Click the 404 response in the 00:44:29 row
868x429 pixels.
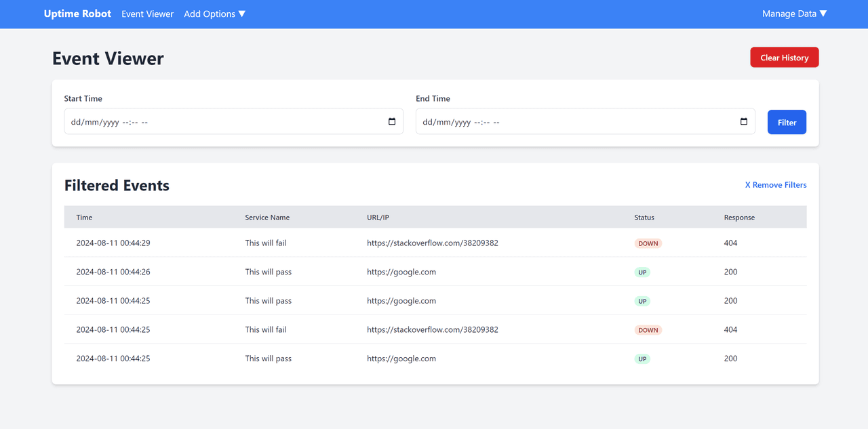[730, 243]
